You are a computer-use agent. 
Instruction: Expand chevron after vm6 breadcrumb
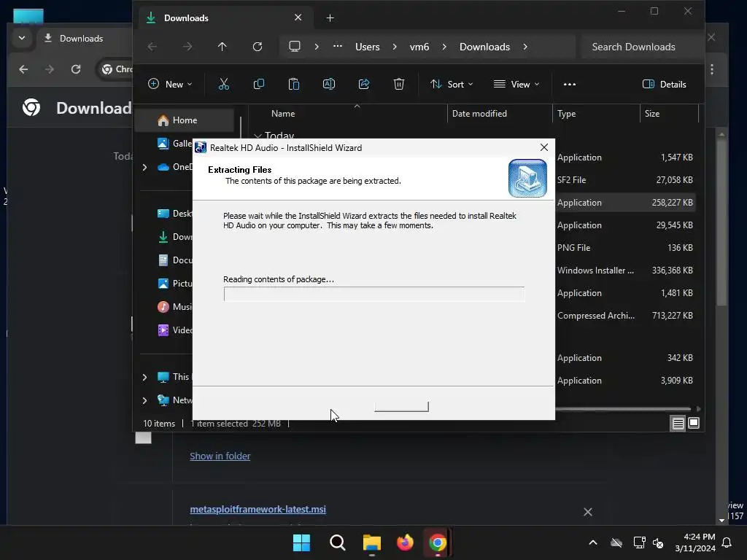click(444, 47)
